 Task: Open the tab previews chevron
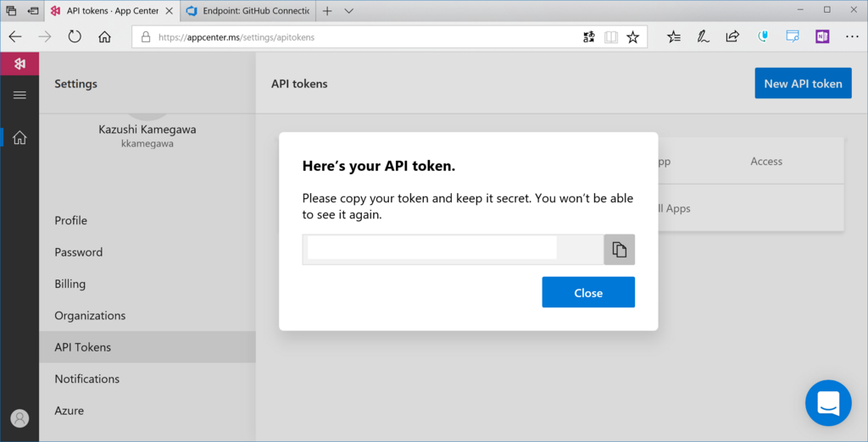pyautogui.click(x=348, y=11)
